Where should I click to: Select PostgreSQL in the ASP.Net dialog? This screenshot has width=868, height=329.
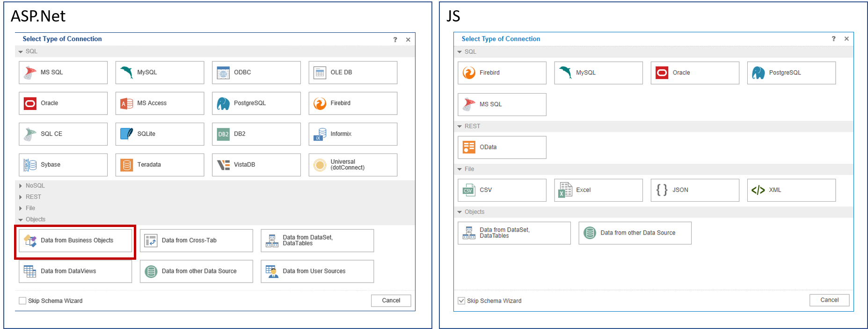click(256, 103)
